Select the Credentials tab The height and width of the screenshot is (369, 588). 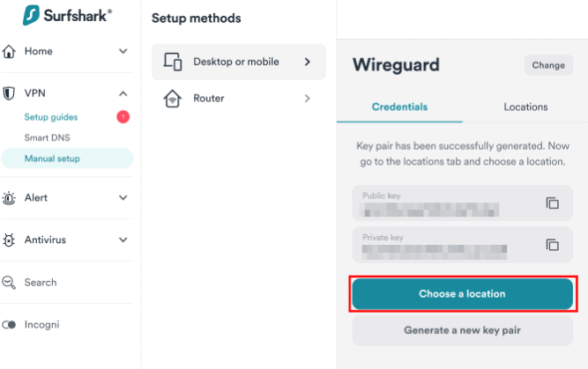pos(399,107)
